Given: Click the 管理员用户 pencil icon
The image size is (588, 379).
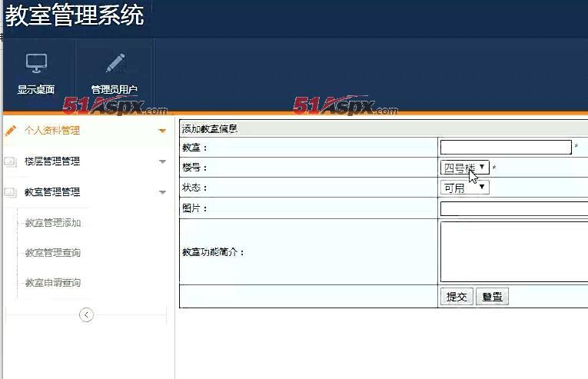Looking at the screenshot, I should click(115, 63).
